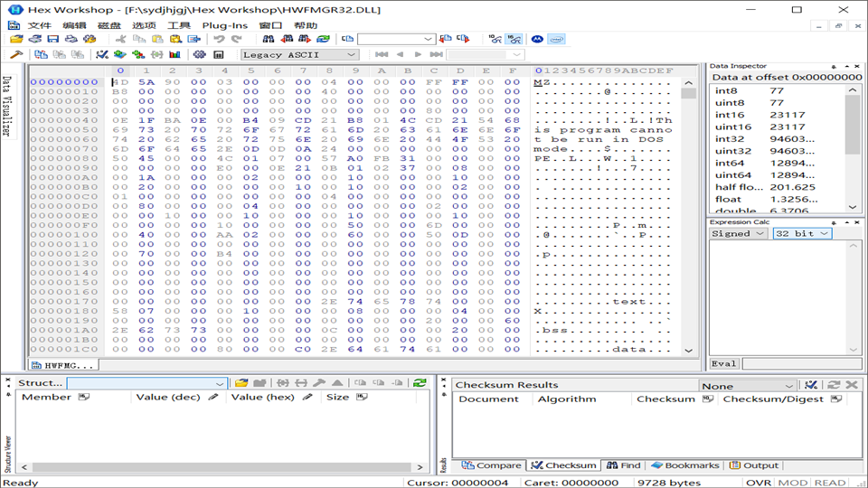Click the undo arrow icon

coord(219,39)
